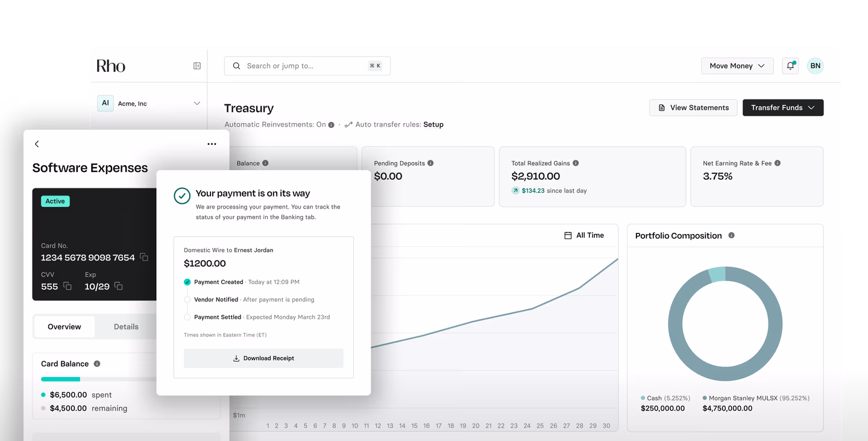The height and width of the screenshot is (441, 868).
Task: Click the Payment Created checkmark indicator
Action: 187,282
